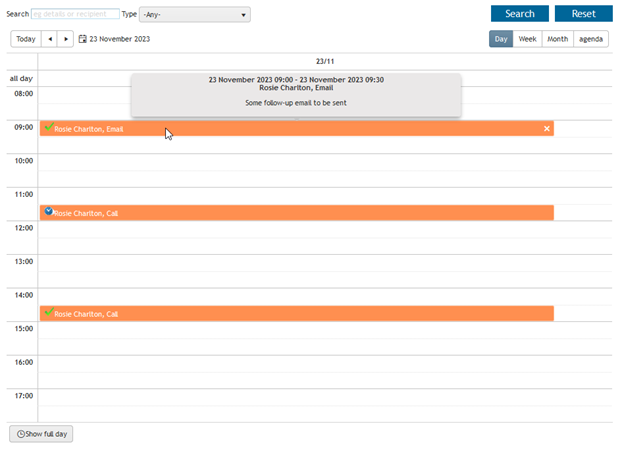This screenshot has width=624, height=449.
Task: Click the Reset button
Action: pyautogui.click(x=584, y=14)
